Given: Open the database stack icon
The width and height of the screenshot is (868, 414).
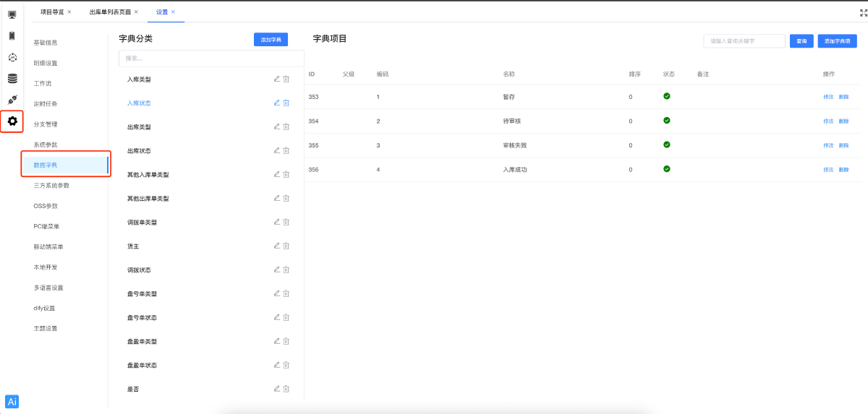Looking at the screenshot, I should (x=12, y=79).
